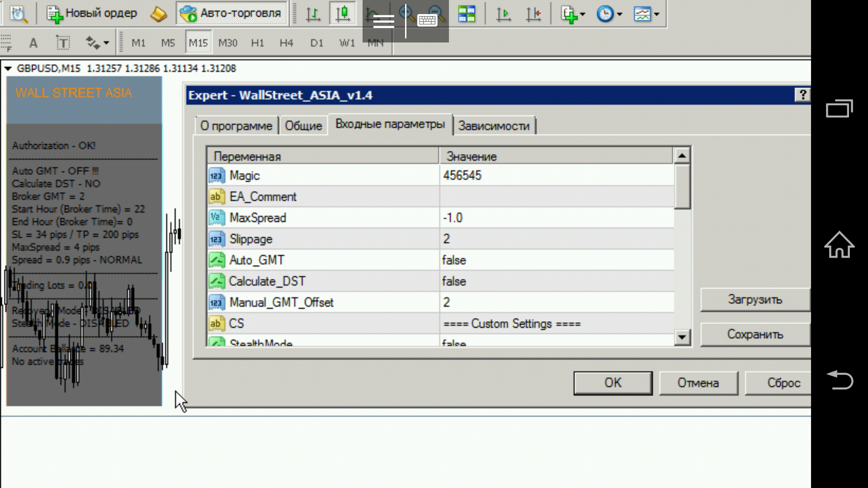Tap the overlay hamburger menu icon
The image size is (868, 488).
pos(383,21)
